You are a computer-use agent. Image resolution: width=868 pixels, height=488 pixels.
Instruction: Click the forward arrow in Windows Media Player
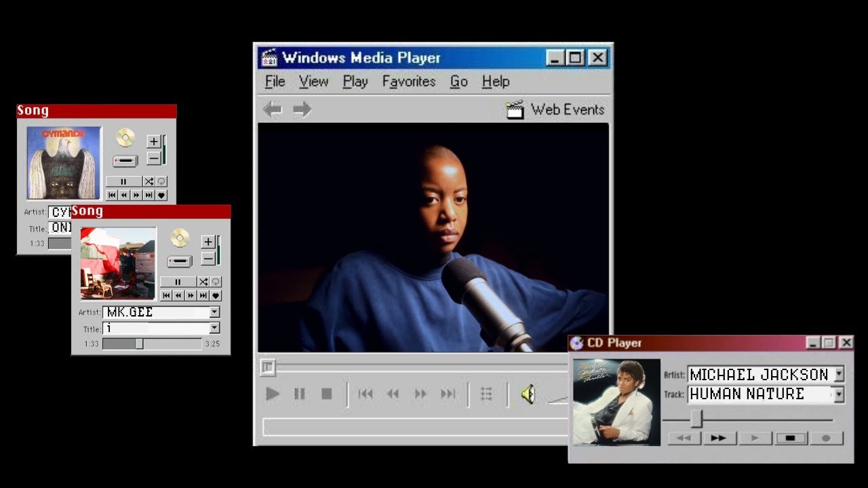coord(302,109)
